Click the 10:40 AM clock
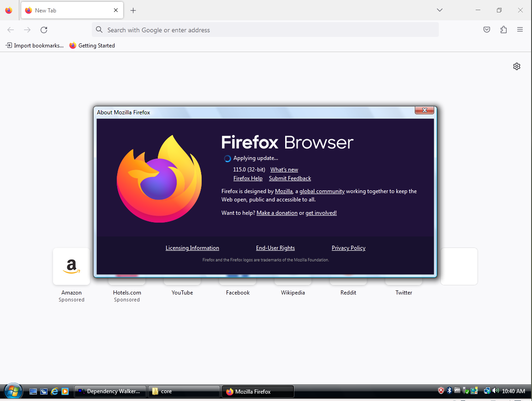Viewport: 532px width, 401px height. [x=514, y=391]
